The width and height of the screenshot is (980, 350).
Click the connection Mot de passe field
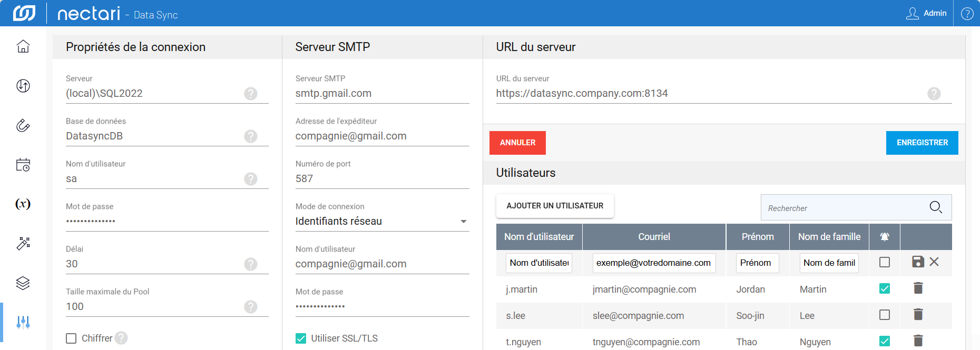pos(167,222)
